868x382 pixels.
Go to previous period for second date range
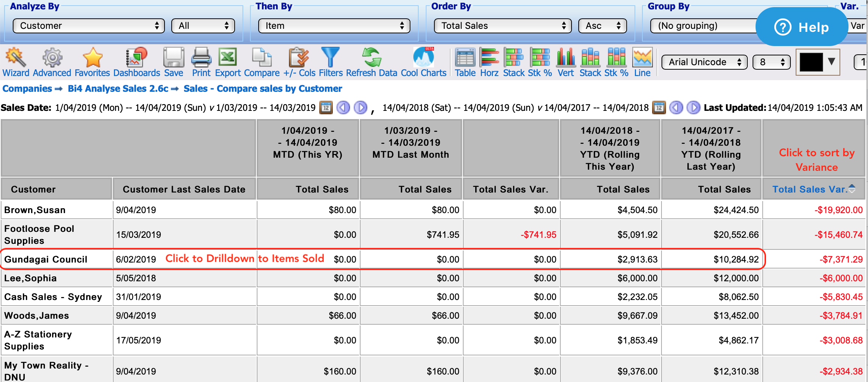pos(676,108)
